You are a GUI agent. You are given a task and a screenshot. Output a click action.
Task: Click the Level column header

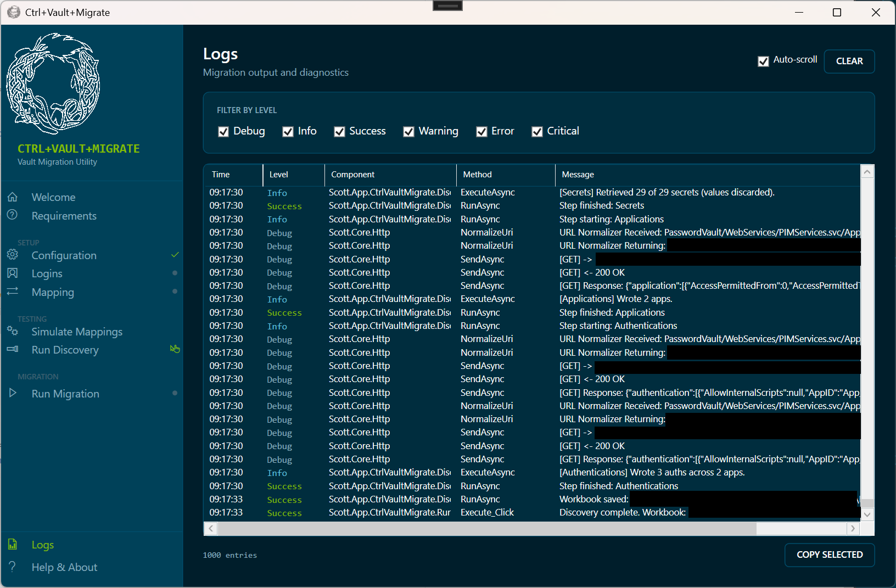[294, 175]
